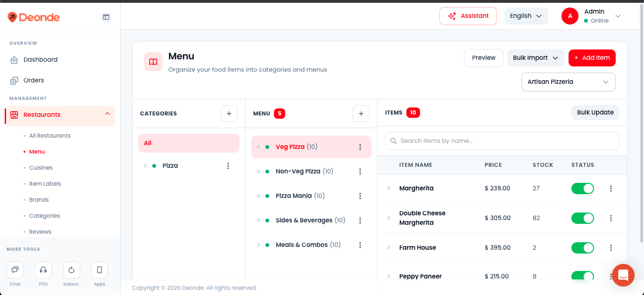Open Chat tool icon
Viewport: 644px width, 295px height.
[x=15, y=270]
